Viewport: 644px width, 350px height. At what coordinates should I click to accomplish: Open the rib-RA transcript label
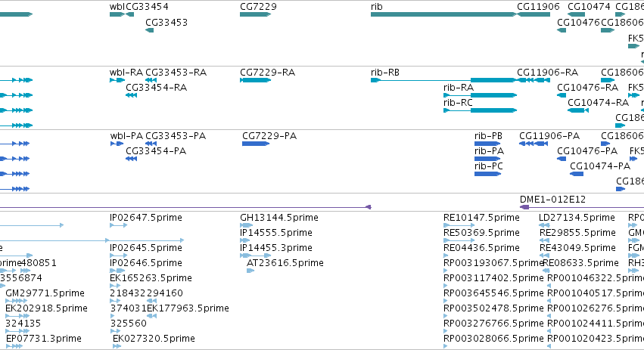459,88
